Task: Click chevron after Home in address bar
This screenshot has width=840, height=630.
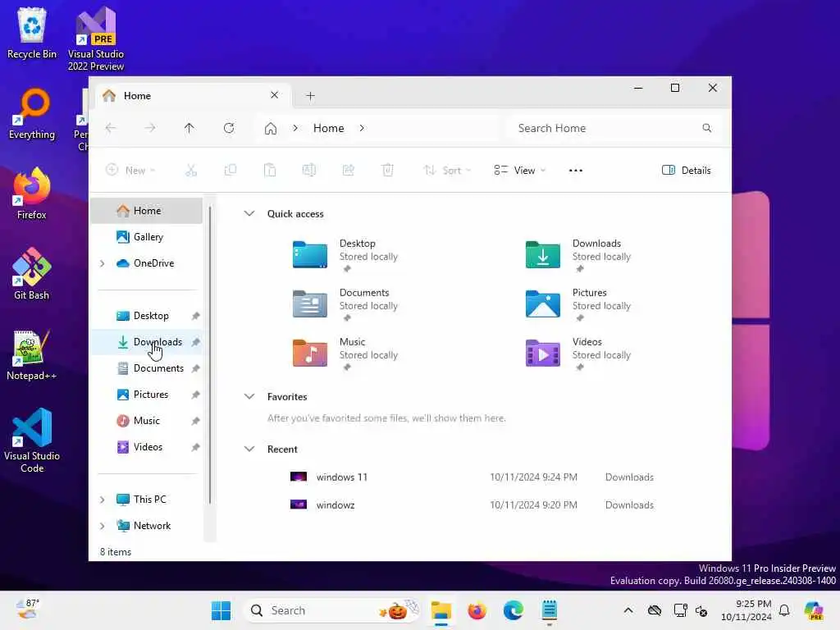Action: tap(362, 128)
